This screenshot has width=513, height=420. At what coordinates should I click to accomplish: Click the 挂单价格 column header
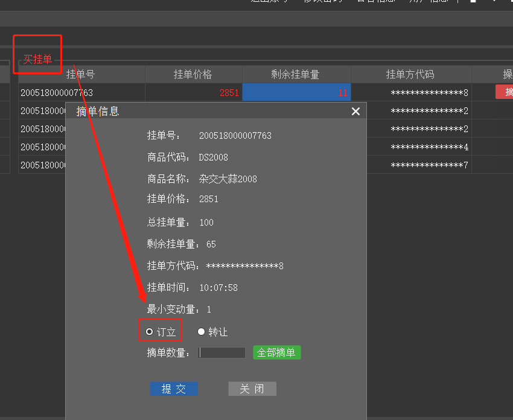[x=193, y=75]
